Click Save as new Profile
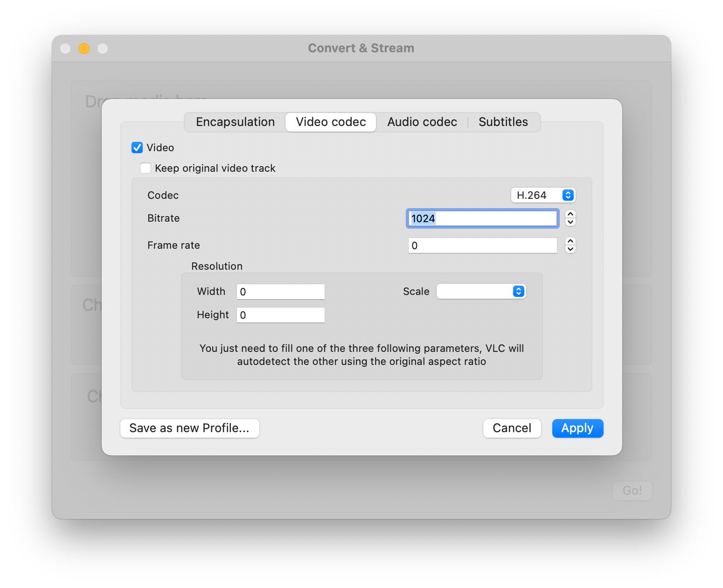 (x=189, y=428)
